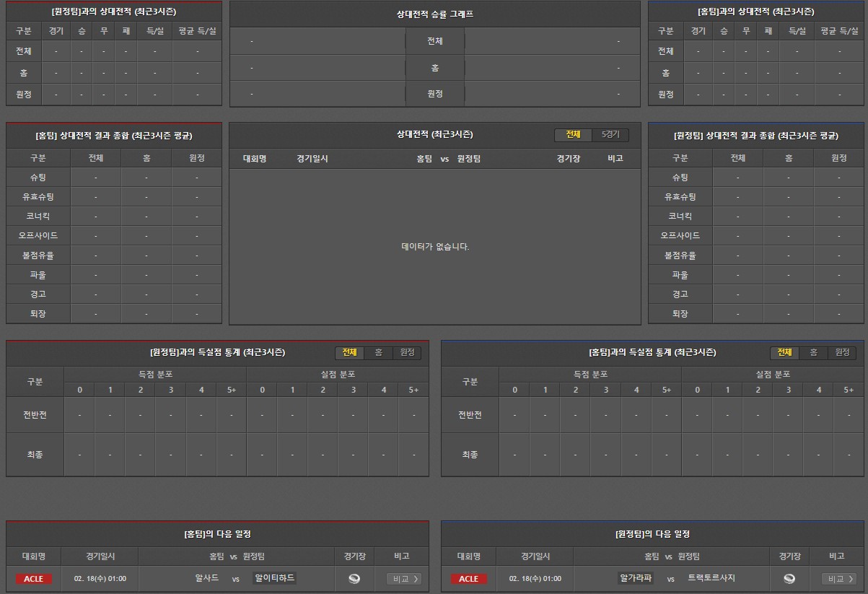
Task: Click 전체 bar in 상대전적 승률 그래프
Action: point(434,41)
